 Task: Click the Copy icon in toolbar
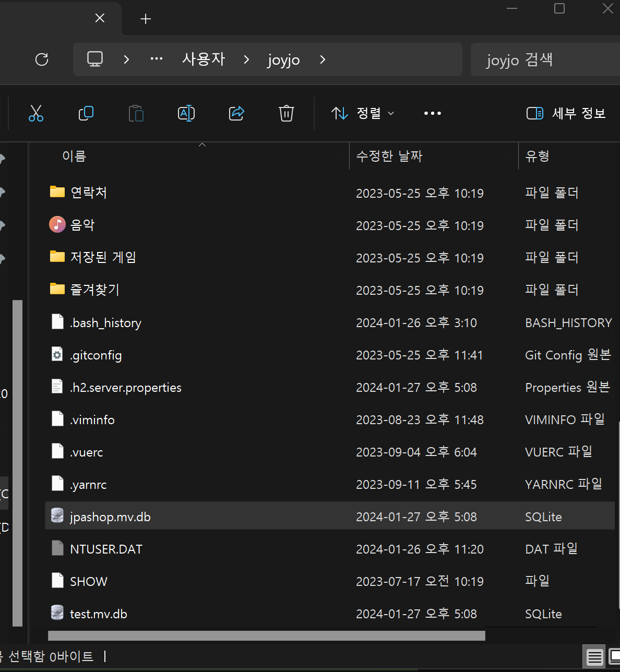(86, 113)
